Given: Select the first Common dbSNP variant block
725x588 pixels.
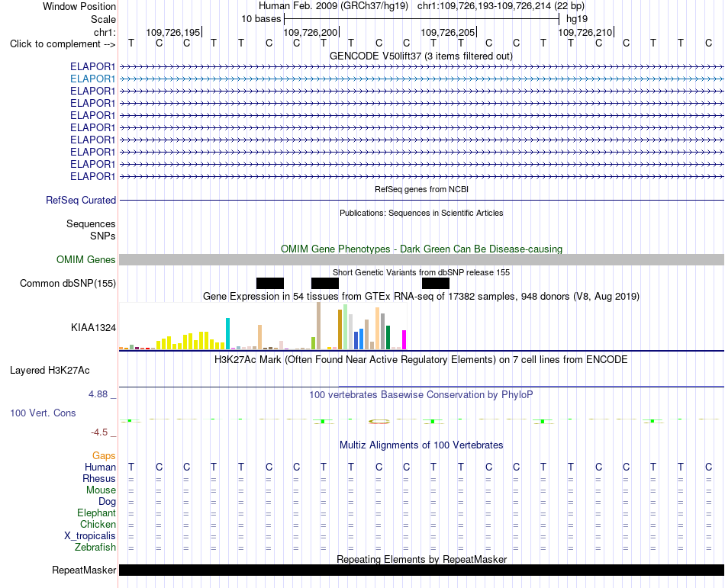Looking at the screenshot, I should click(x=270, y=283).
